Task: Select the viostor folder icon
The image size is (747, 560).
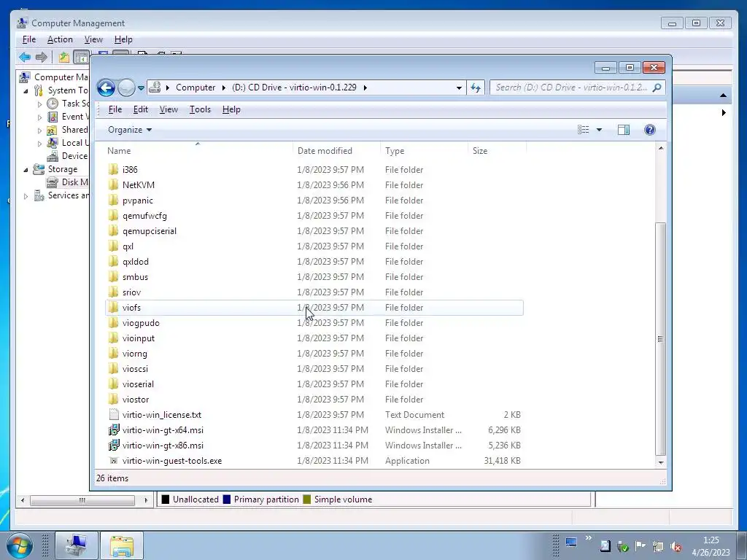Action: 113,399
